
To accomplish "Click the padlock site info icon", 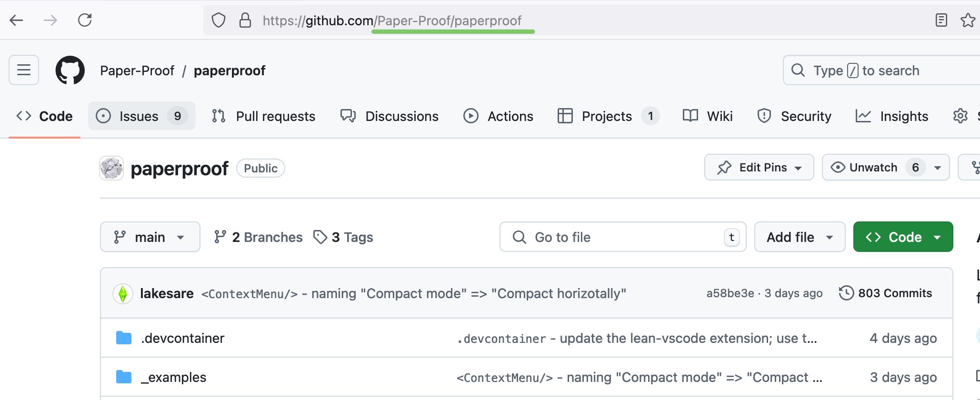I will tap(245, 20).
